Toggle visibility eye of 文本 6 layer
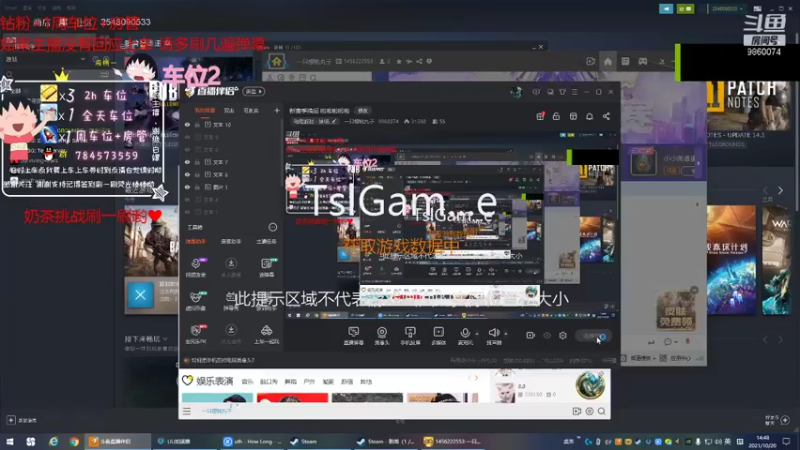This screenshot has width=800, height=450. coord(187,174)
